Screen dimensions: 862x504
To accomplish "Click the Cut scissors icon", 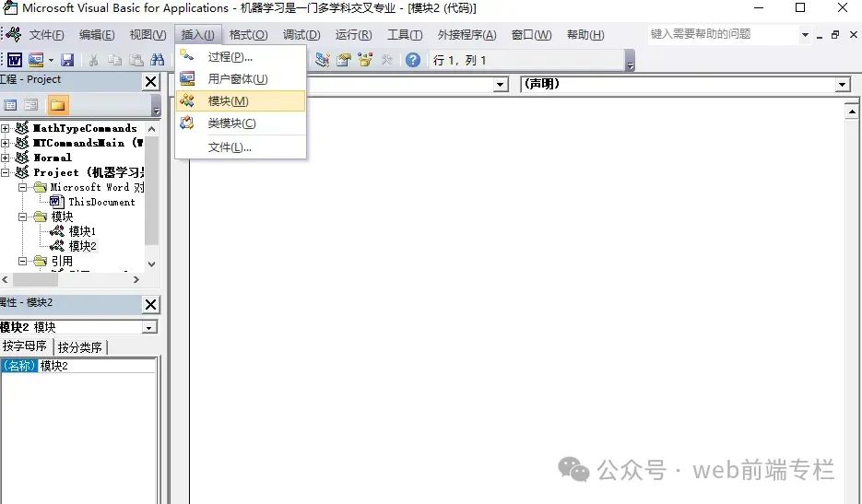I will (x=93, y=60).
